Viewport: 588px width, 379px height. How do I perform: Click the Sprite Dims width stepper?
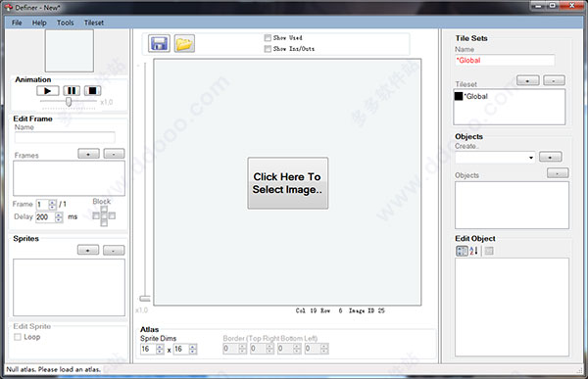pyautogui.click(x=160, y=349)
